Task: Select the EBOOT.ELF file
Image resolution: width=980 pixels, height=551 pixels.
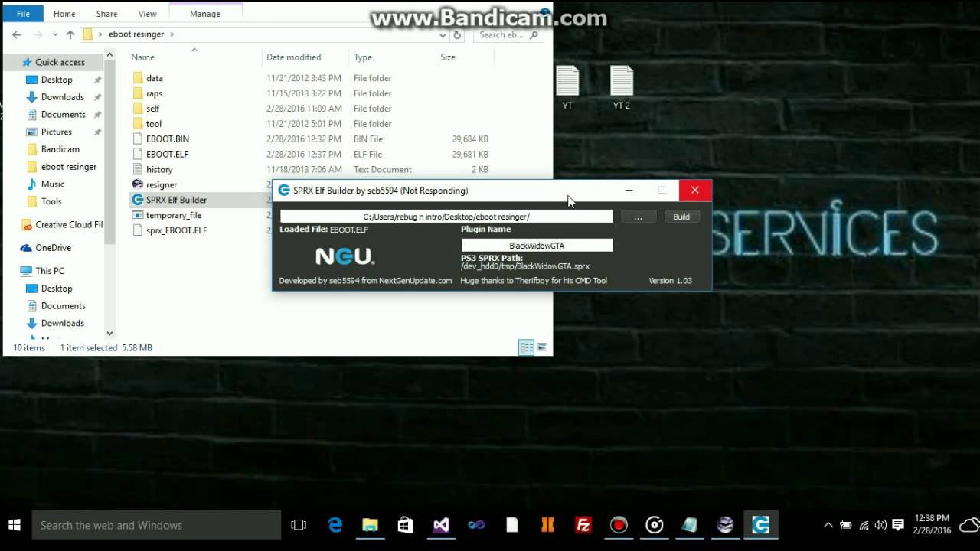Action: (167, 155)
